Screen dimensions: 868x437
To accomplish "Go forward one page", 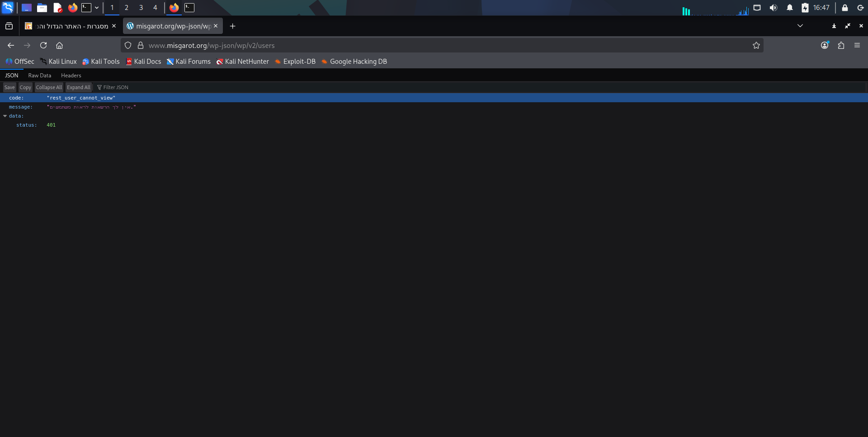I will click(x=27, y=45).
